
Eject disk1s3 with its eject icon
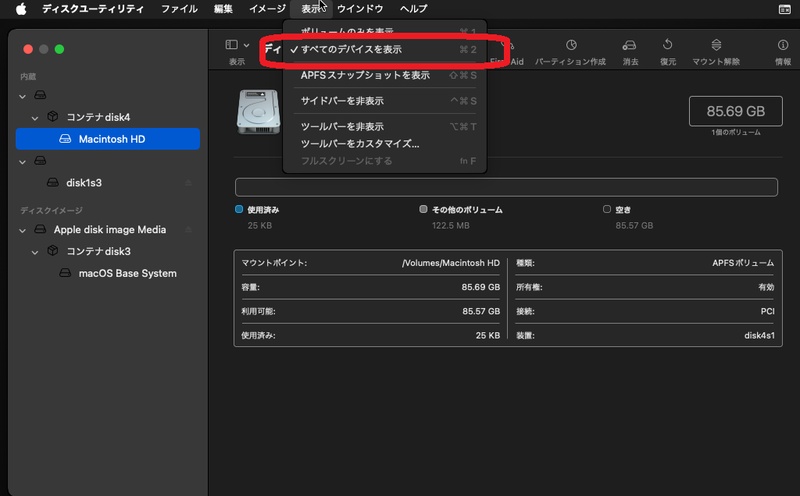(188, 183)
